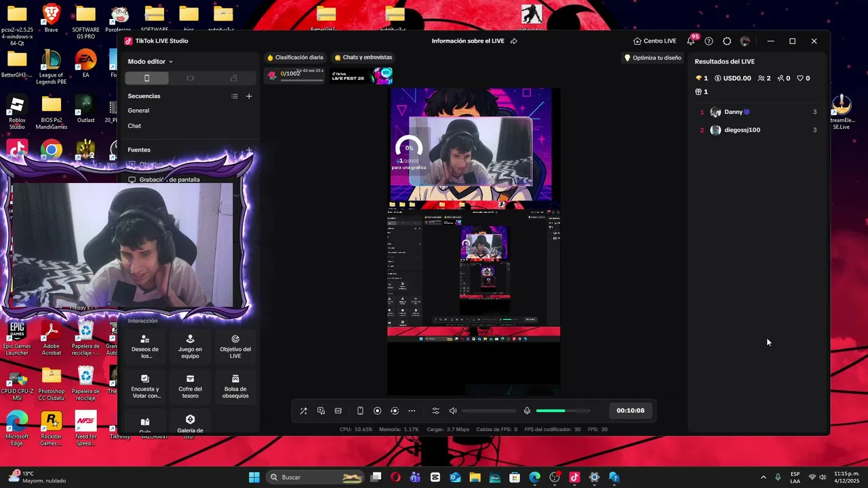Adjust the speaker volume slider
Viewport: 868px width, 488px height.
click(x=489, y=411)
